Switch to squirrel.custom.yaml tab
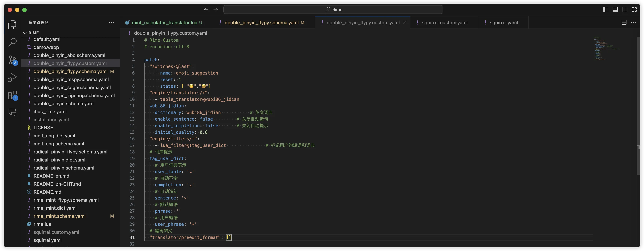This screenshot has height=251, width=644. click(444, 22)
